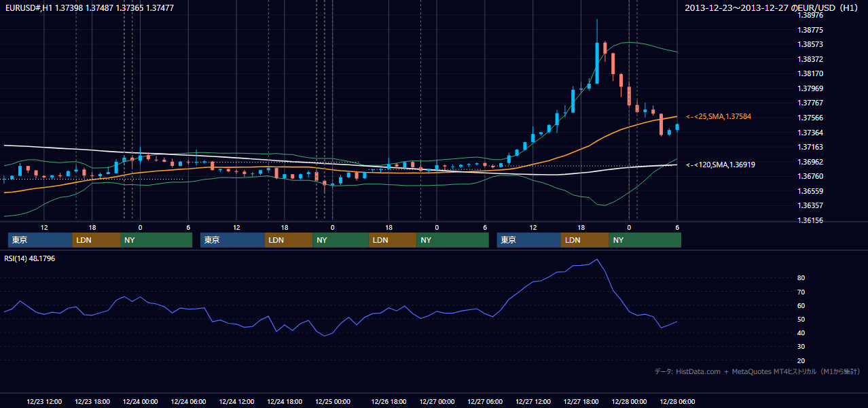Click price axis value 1.37767
Screen dimensions: 868x408
811,103
